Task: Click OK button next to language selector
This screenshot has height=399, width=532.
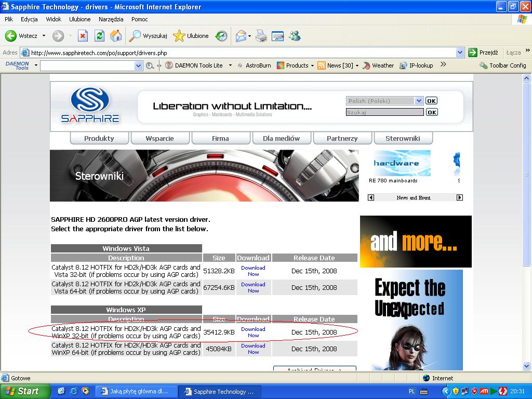Action: point(431,101)
